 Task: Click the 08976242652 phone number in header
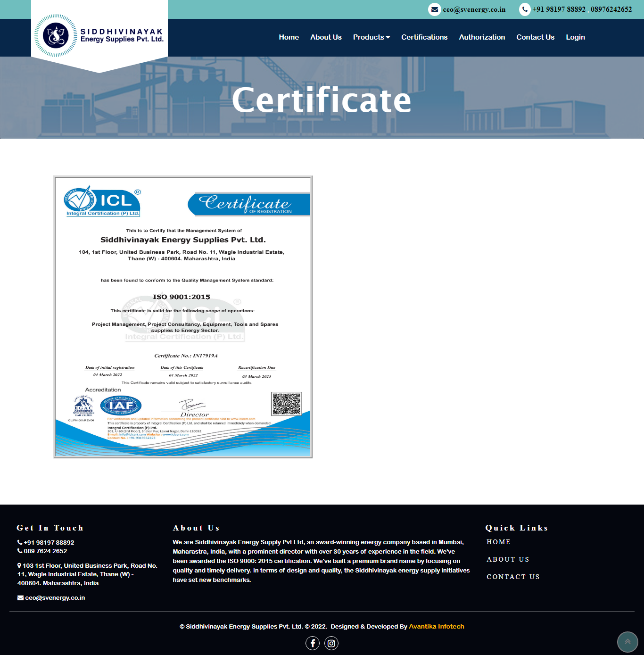click(611, 9)
